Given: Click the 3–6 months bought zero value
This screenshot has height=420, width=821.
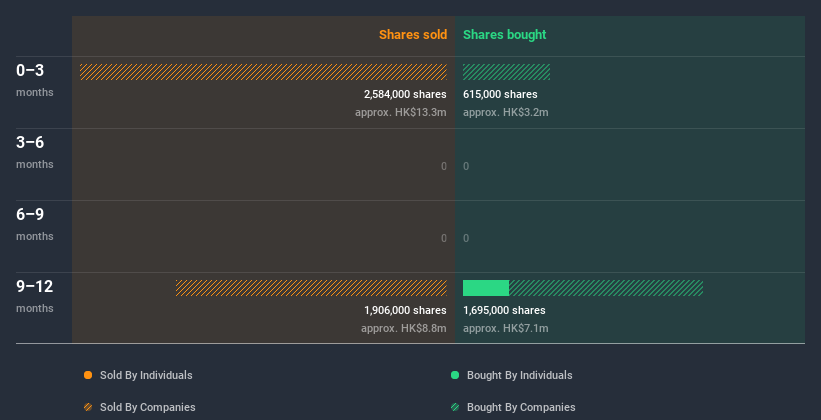Looking at the screenshot, I should (x=466, y=167).
